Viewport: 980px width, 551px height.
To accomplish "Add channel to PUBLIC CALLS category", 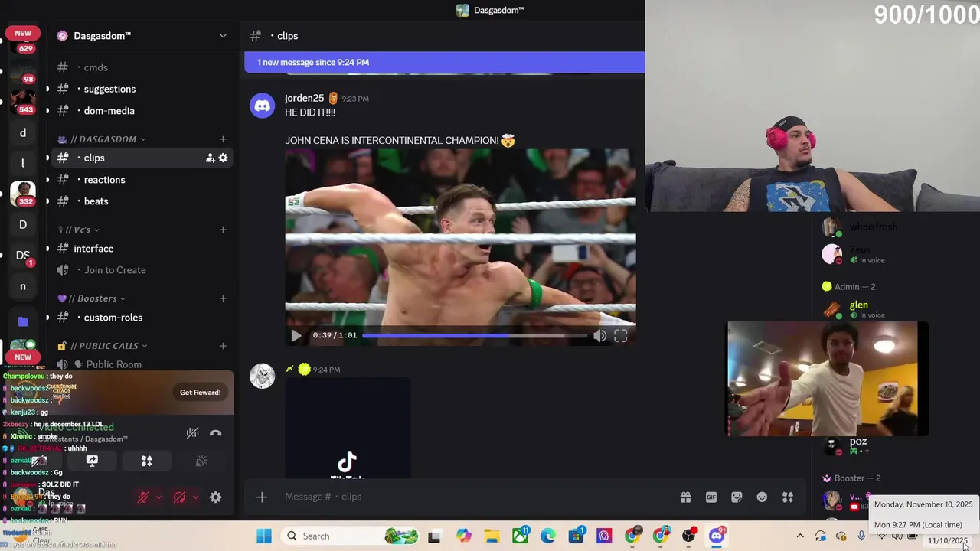I will (x=223, y=346).
